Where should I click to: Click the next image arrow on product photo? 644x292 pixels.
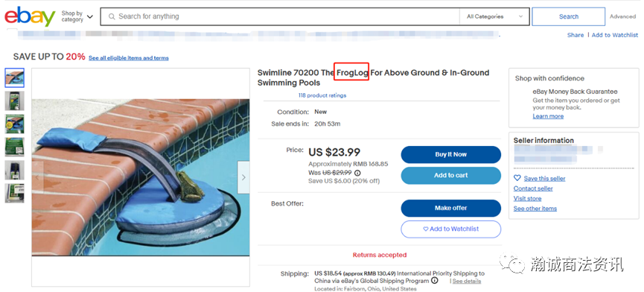pos(243,177)
